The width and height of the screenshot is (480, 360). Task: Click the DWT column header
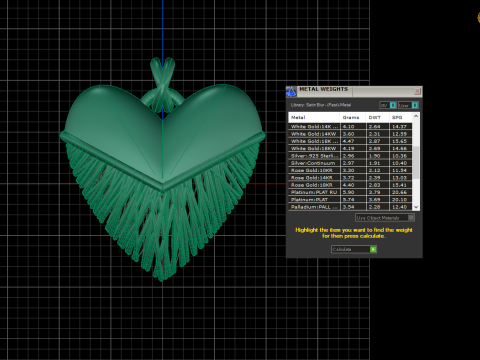[x=377, y=117]
